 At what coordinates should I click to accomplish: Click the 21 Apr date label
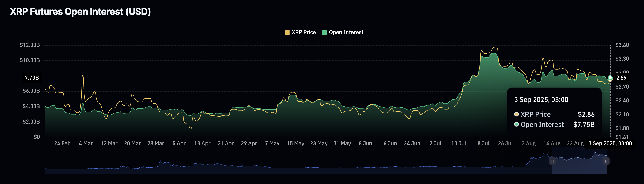point(226,144)
